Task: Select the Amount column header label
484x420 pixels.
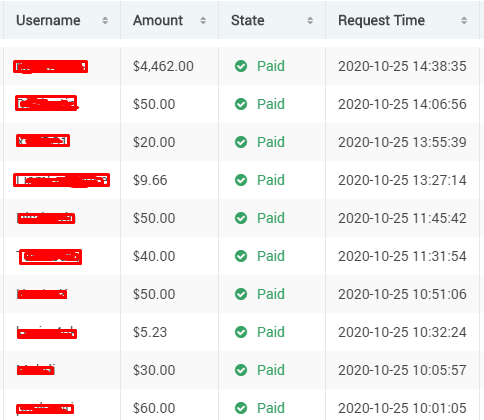Action: (x=158, y=21)
